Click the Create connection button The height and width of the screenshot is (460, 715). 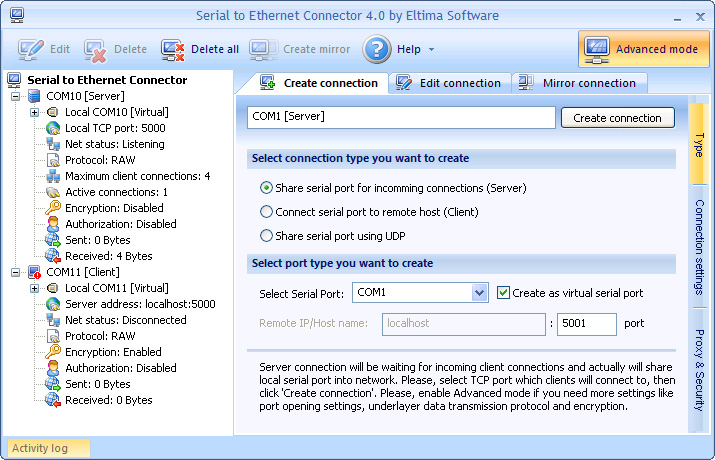tap(617, 118)
